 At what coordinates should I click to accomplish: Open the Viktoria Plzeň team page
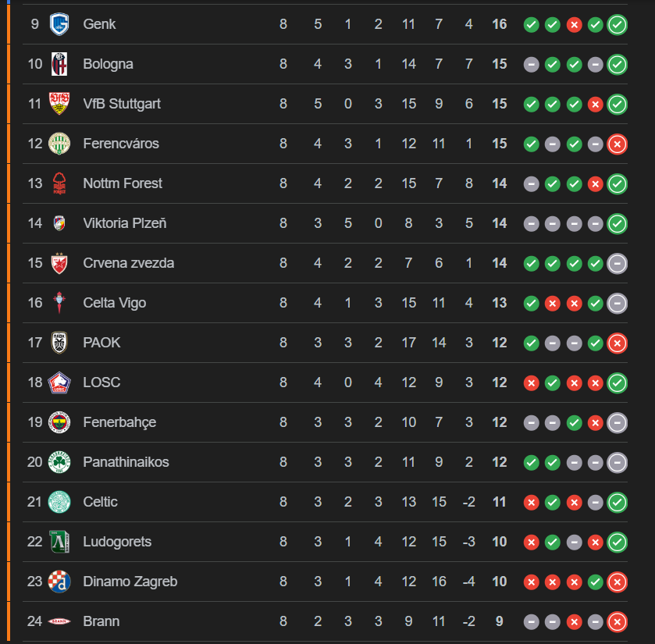[124, 223]
